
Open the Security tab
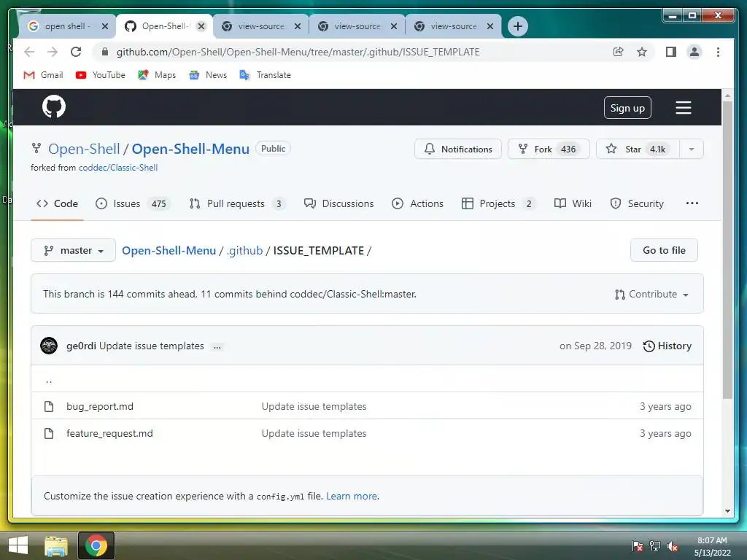tap(636, 204)
